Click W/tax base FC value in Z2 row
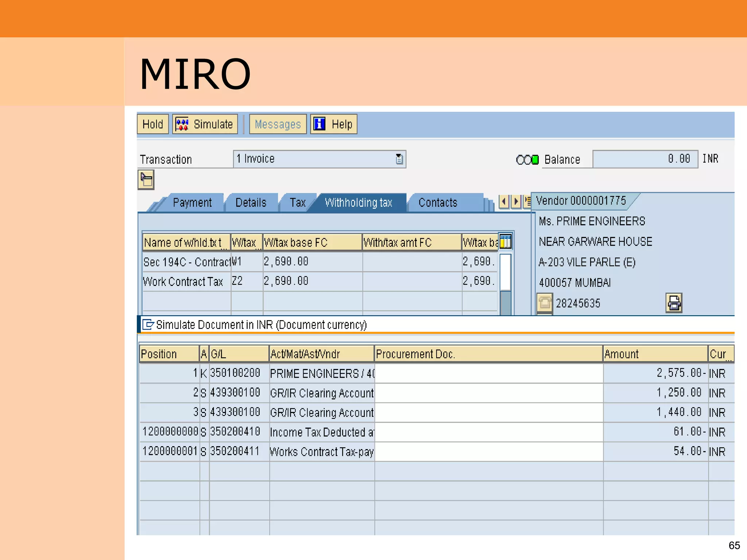This screenshot has width=747, height=560. pos(313,281)
